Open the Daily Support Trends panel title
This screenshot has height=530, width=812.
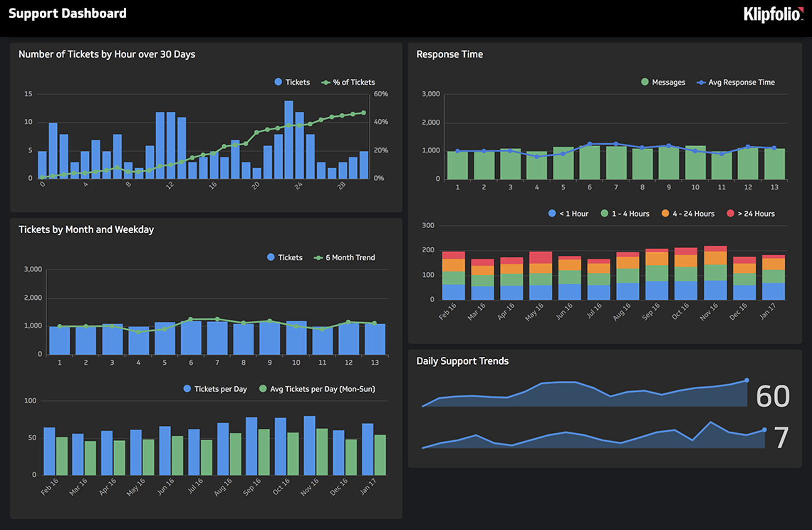coord(462,361)
